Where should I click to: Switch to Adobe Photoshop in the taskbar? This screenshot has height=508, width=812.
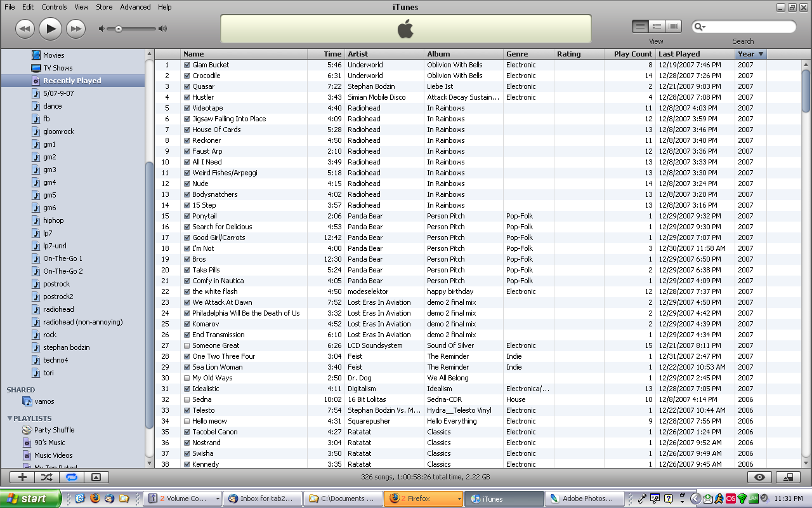[584, 498]
